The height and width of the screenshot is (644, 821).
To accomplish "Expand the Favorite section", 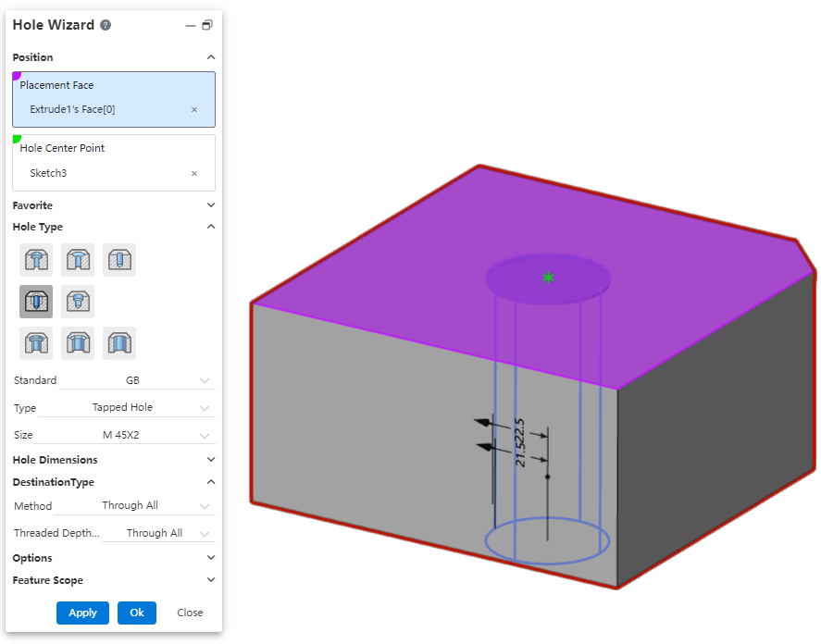I will pos(210,205).
